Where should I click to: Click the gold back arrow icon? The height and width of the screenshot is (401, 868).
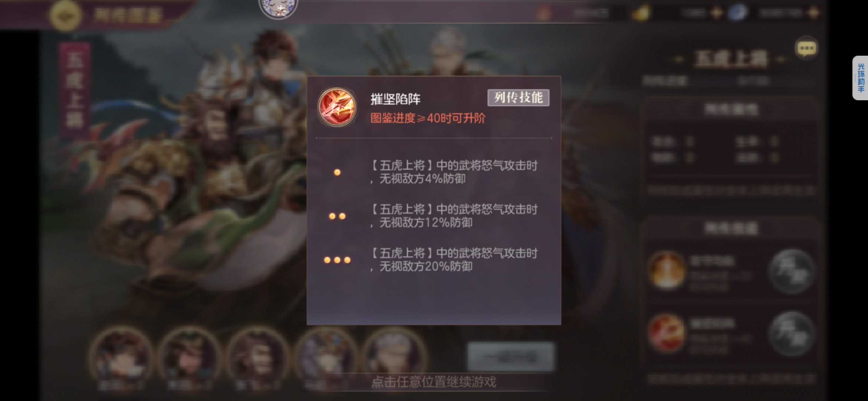tap(66, 15)
